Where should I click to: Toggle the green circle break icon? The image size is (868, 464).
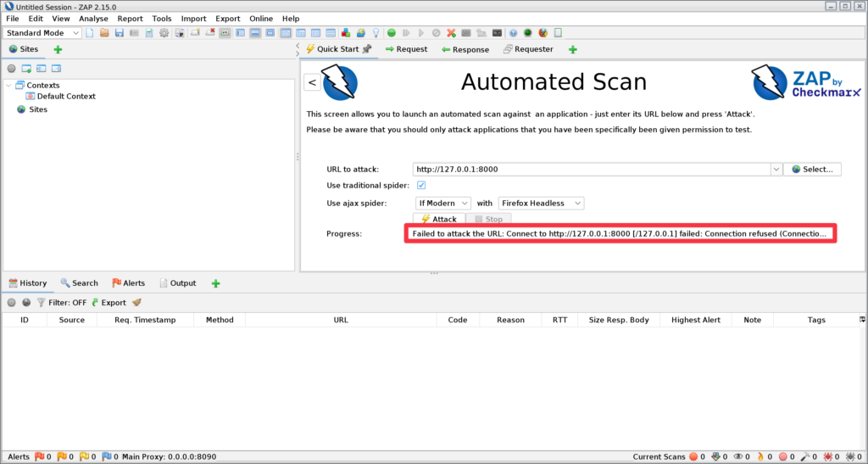point(392,33)
